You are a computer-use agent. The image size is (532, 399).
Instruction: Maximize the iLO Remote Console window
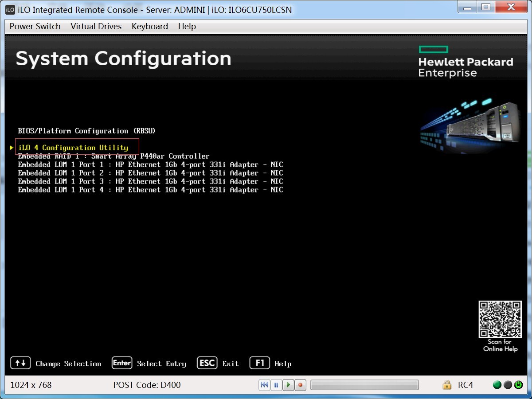coord(486,7)
